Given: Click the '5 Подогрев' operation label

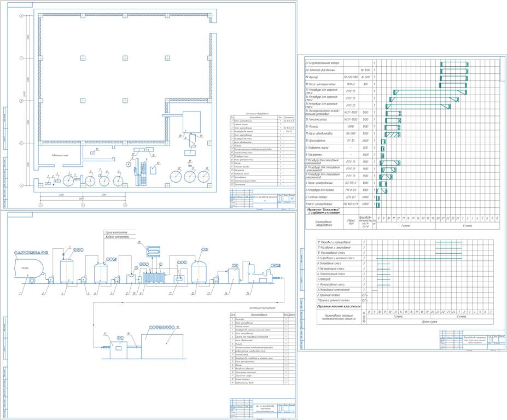Looking at the screenshot, I should [x=324, y=279].
